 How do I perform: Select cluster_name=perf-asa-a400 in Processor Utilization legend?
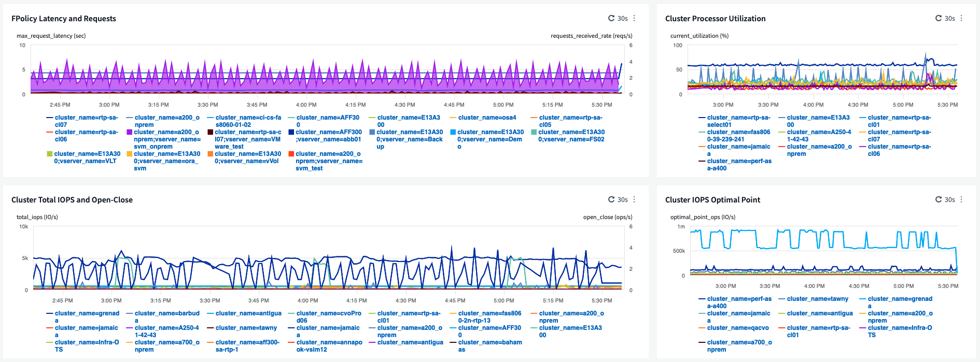[x=739, y=165]
